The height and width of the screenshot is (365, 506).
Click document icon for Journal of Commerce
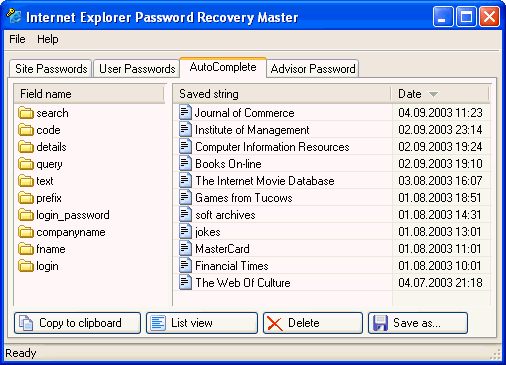185,112
